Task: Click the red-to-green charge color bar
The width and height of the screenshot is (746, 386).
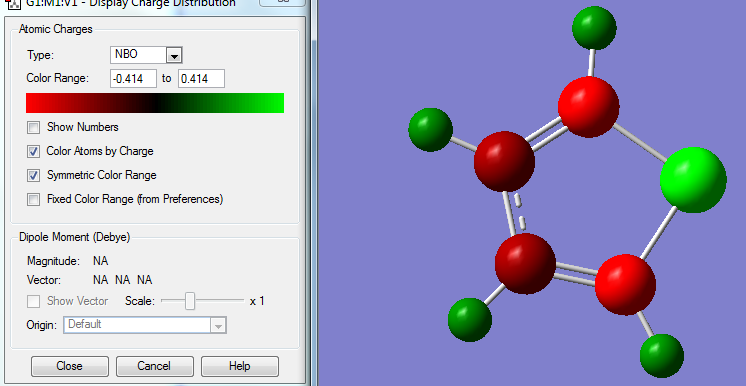Action: coord(155,103)
